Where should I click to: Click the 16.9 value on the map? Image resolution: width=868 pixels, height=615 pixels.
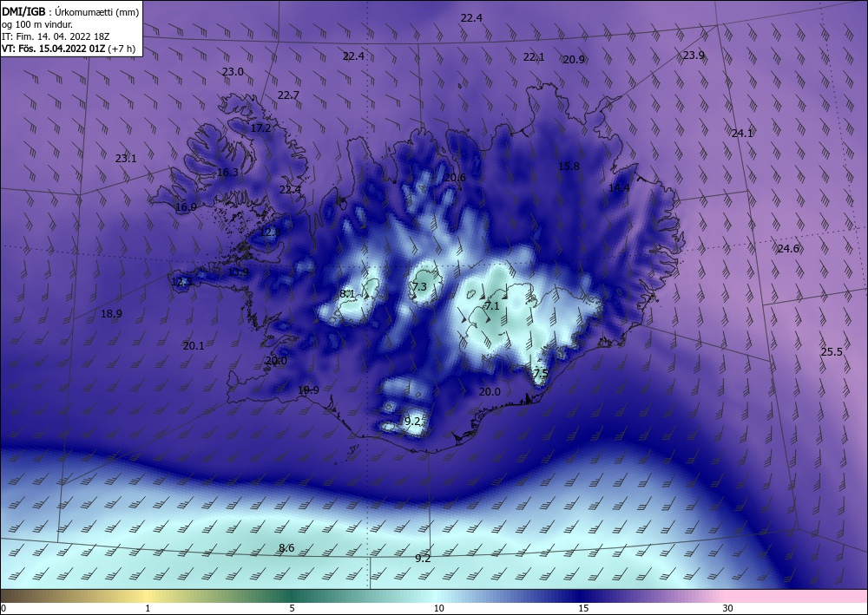186,207
